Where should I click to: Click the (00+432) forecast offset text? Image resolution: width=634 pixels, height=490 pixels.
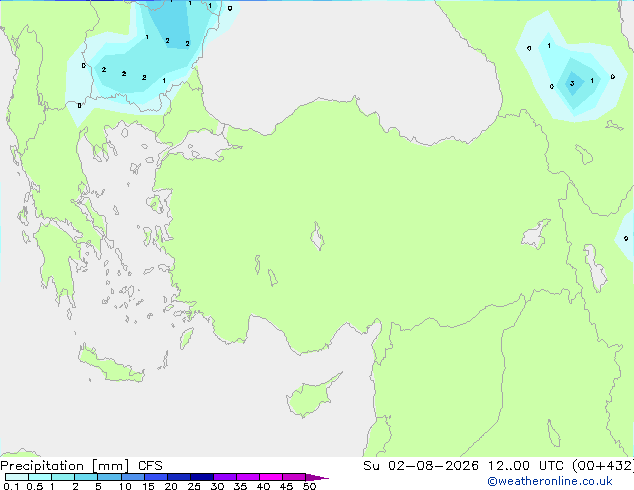(x=602, y=466)
